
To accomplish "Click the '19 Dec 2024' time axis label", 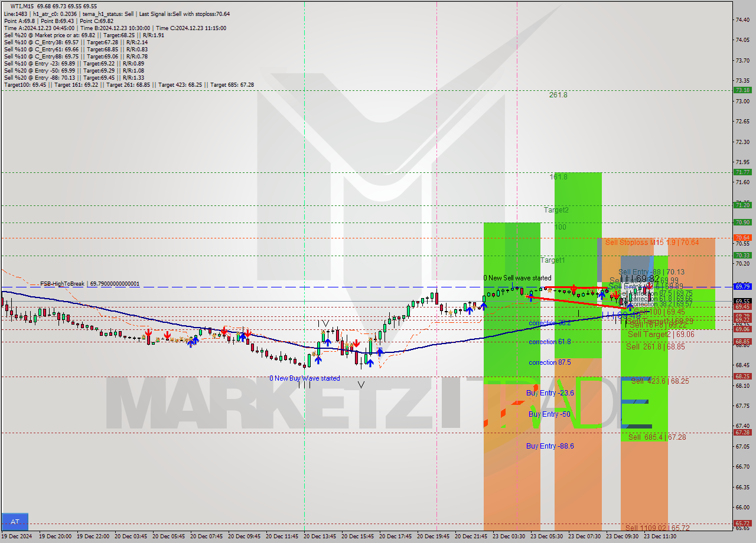I will tap(17, 537).
